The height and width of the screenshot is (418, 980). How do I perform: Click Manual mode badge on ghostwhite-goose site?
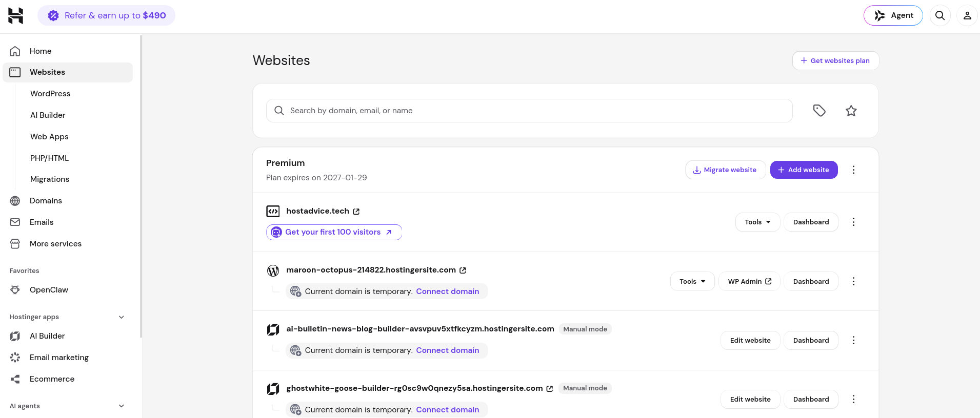point(585,388)
